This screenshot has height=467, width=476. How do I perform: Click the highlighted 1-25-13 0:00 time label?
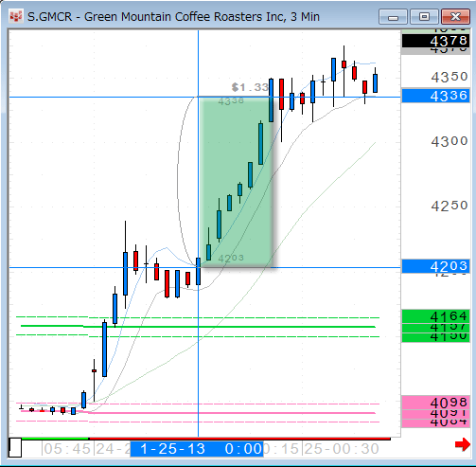(x=197, y=449)
